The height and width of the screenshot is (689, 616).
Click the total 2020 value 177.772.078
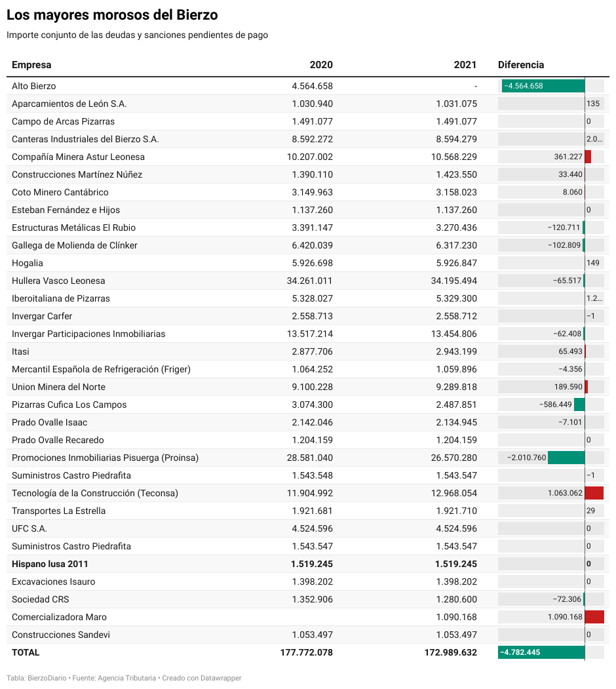[307, 652]
